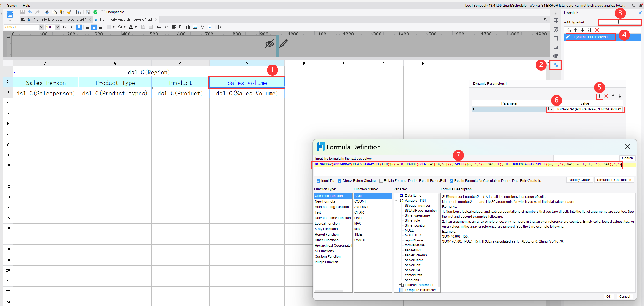Switch to Non-Interference...hin Groups1.cpt tab
The width and height of the screenshot is (644, 306).
[x=126, y=20]
